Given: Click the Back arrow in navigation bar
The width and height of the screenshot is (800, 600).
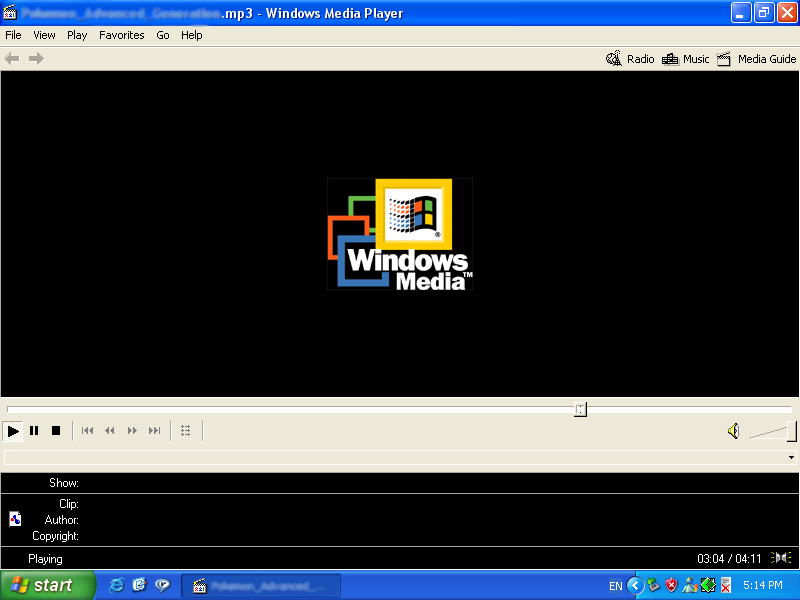Looking at the screenshot, I should point(12,59).
